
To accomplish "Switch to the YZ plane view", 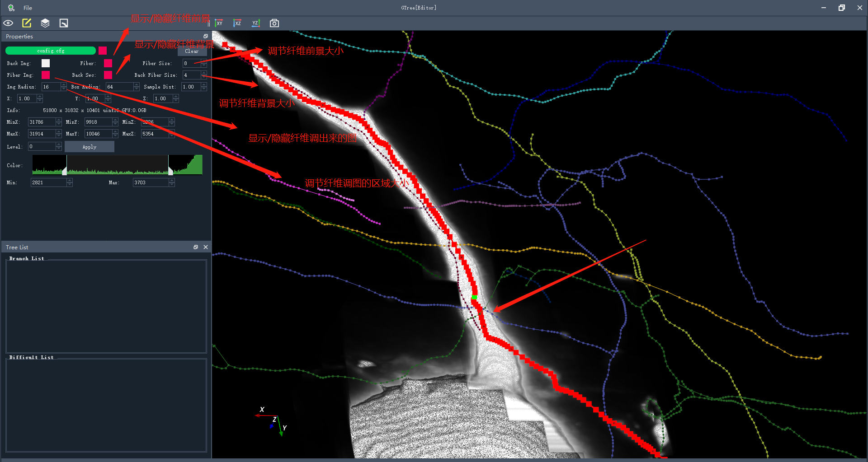I will pos(256,23).
